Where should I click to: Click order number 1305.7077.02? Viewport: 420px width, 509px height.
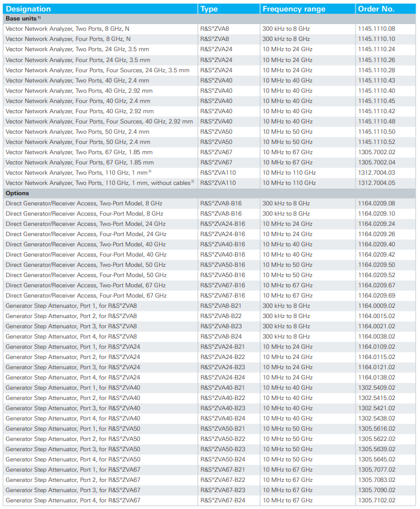point(377,470)
